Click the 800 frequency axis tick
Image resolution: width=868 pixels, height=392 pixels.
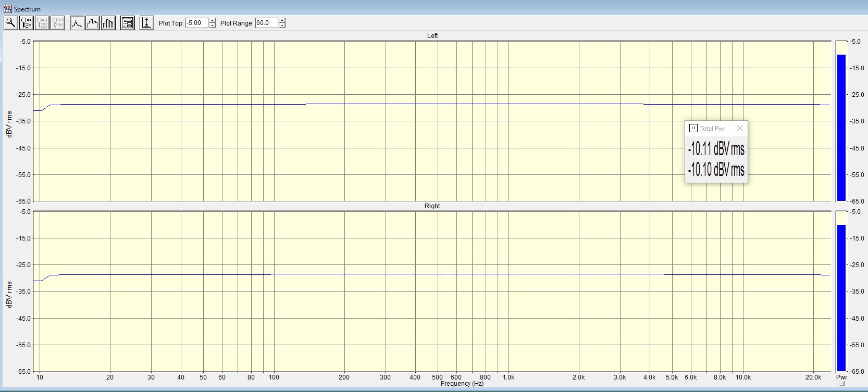point(486,377)
